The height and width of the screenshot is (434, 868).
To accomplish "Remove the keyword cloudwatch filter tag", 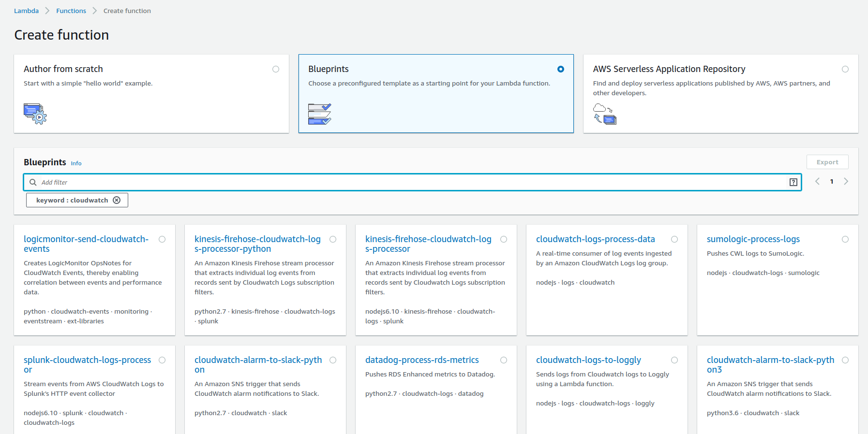I will pyautogui.click(x=117, y=200).
